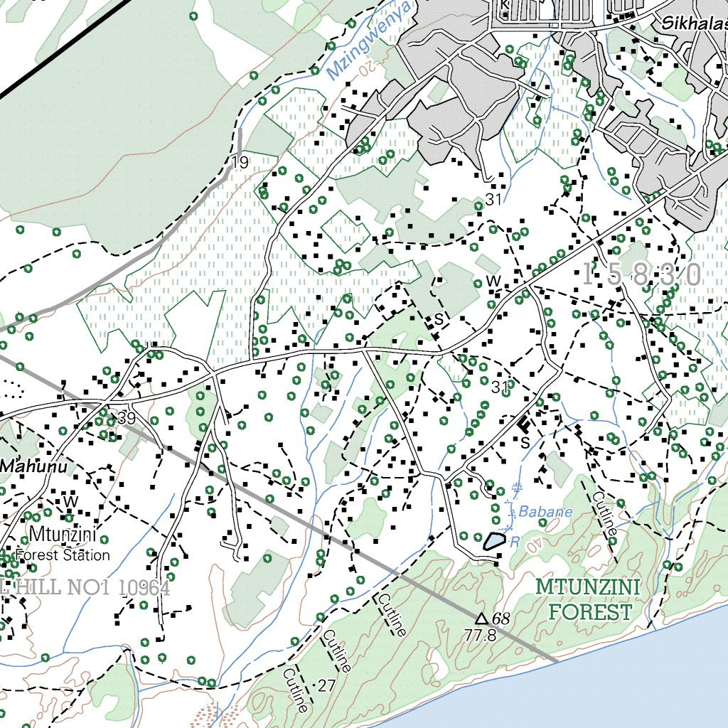Click the bold F symbol on map

(x=524, y=424)
